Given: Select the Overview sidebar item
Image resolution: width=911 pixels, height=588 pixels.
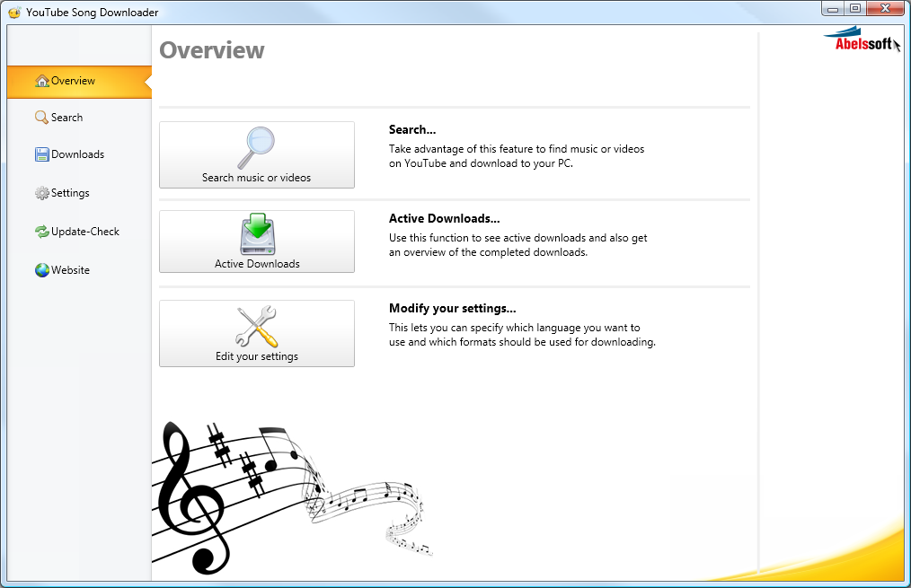Looking at the screenshot, I should (79, 82).
